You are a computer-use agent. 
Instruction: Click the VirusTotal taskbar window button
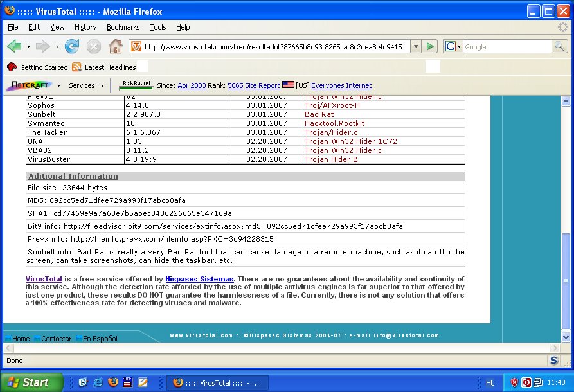217,383
